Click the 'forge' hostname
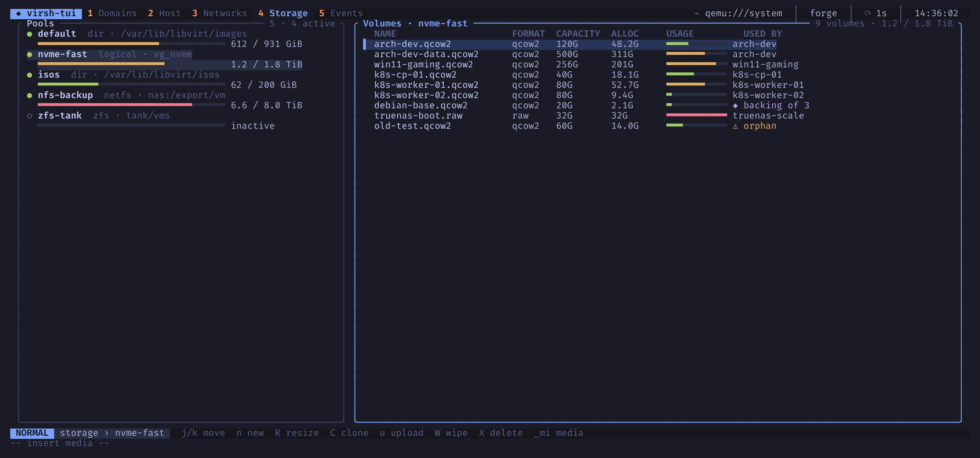The width and height of the screenshot is (980, 458). (x=823, y=14)
